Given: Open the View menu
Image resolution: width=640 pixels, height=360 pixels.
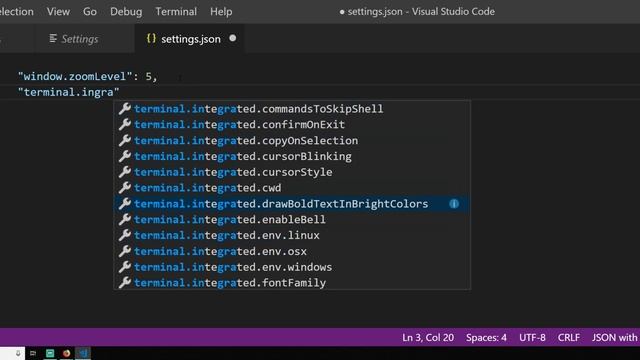Looking at the screenshot, I should (58, 11).
